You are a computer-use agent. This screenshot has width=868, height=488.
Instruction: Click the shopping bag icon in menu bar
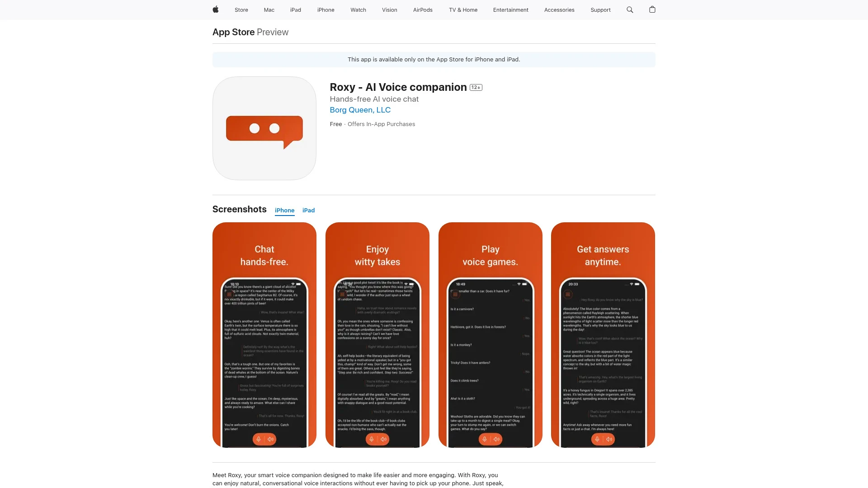coord(652,9)
